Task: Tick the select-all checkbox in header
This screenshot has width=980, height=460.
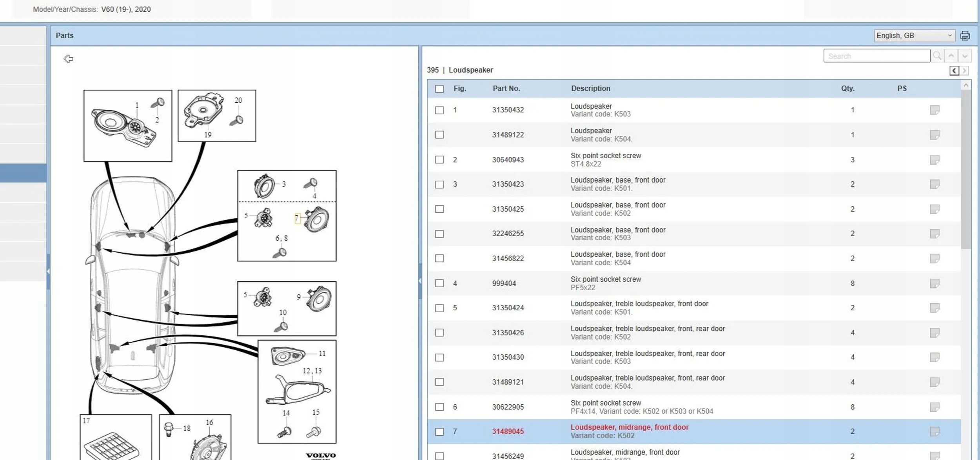Action: point(439,89)
